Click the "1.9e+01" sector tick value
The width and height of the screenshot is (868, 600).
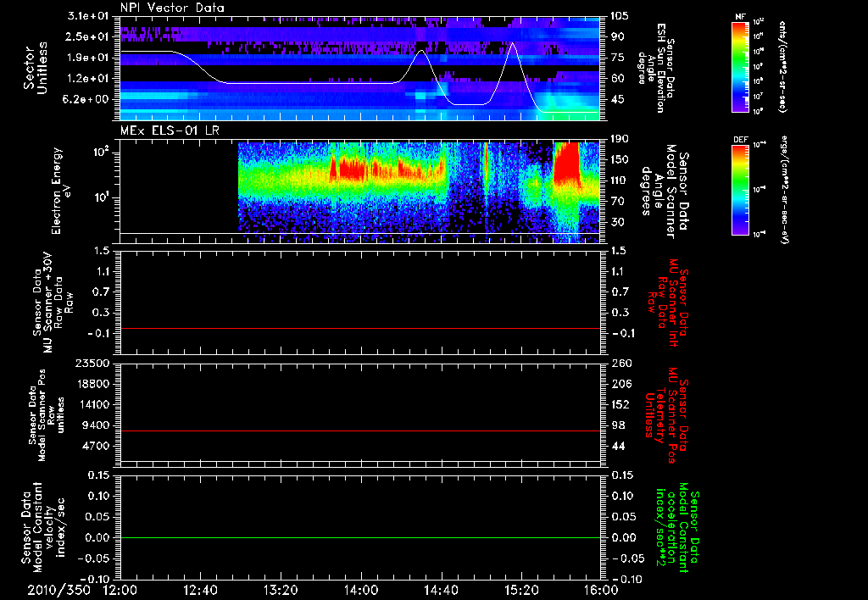(x=88, y=58)
